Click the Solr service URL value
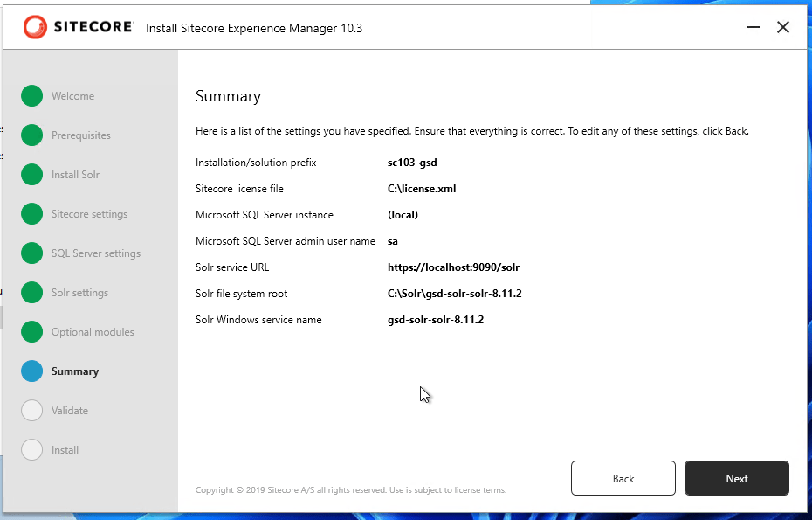The height and width of the screenshot is (520, 812). click(453, 267)
